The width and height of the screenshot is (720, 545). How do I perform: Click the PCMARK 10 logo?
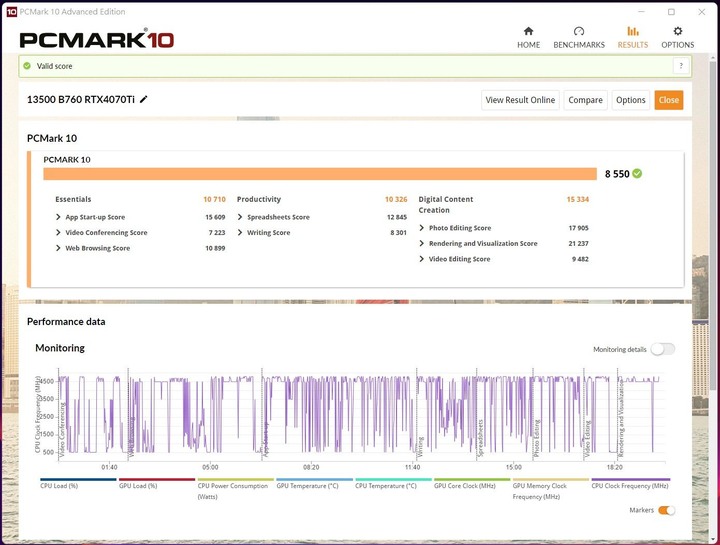point(96,39)
